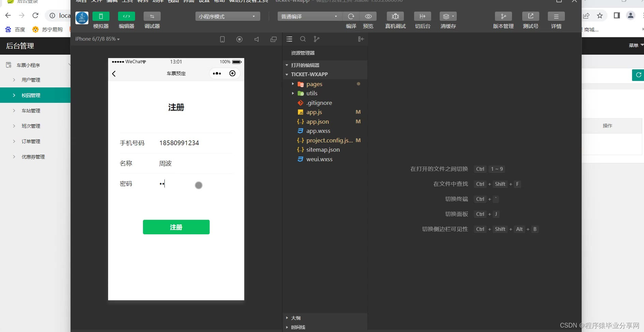Open source control branch icon in sidebar
Image resolution: width=644 pixels, height=332 pixels.
click(317, 39)
